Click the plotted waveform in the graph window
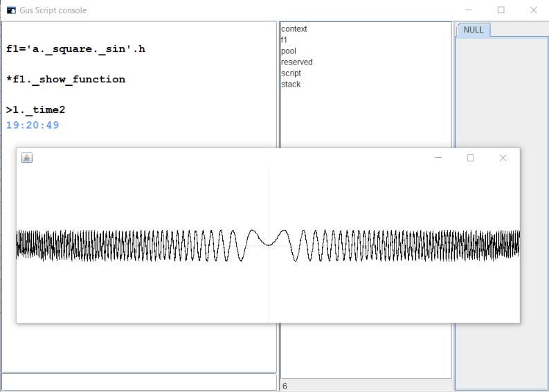The height and width of the screenshot is (392, 549). coord(268,245)
